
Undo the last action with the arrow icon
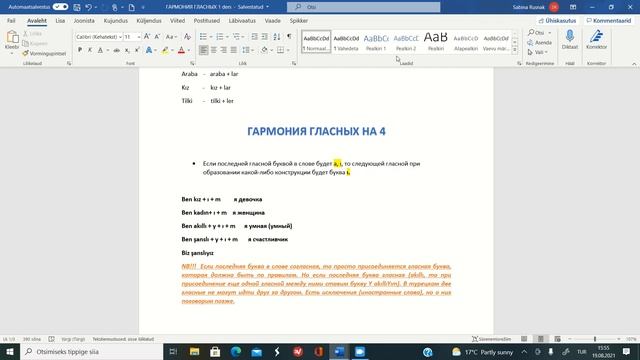point(88,7)
